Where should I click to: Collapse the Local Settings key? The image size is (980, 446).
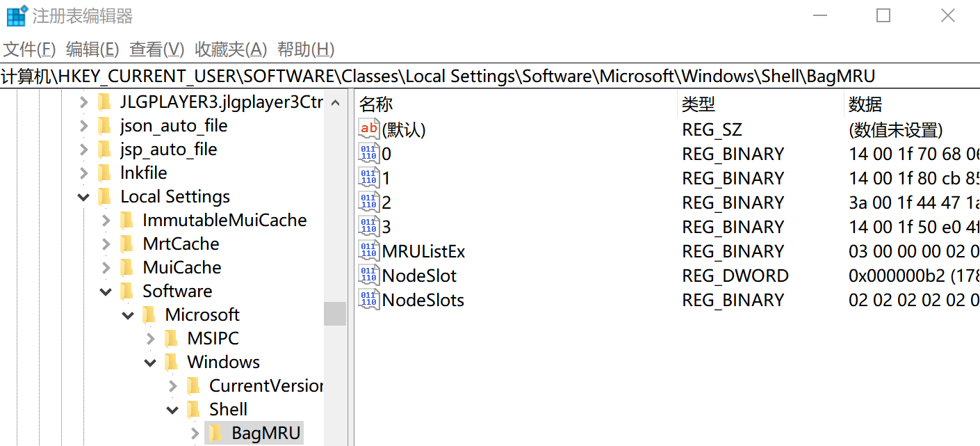pos(84,198)
